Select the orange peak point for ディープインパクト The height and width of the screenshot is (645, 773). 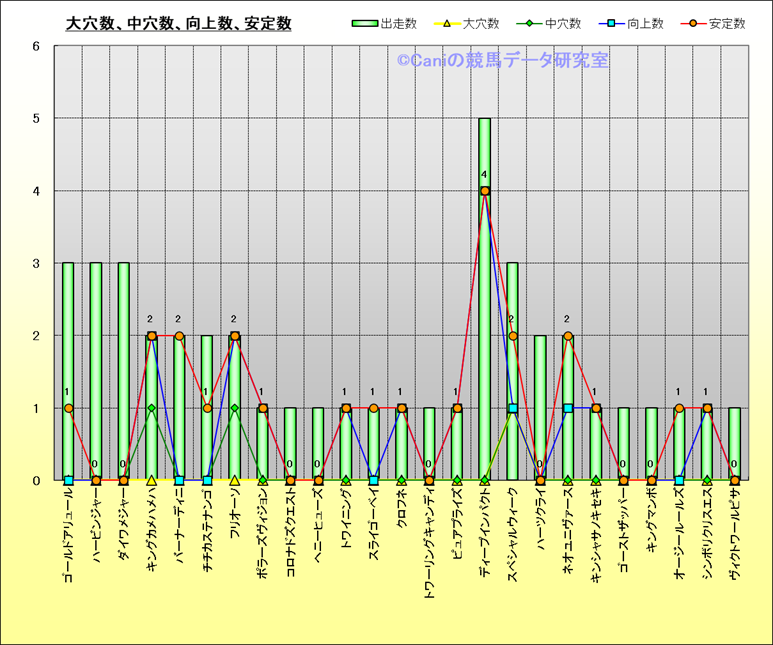click(485, 191)
